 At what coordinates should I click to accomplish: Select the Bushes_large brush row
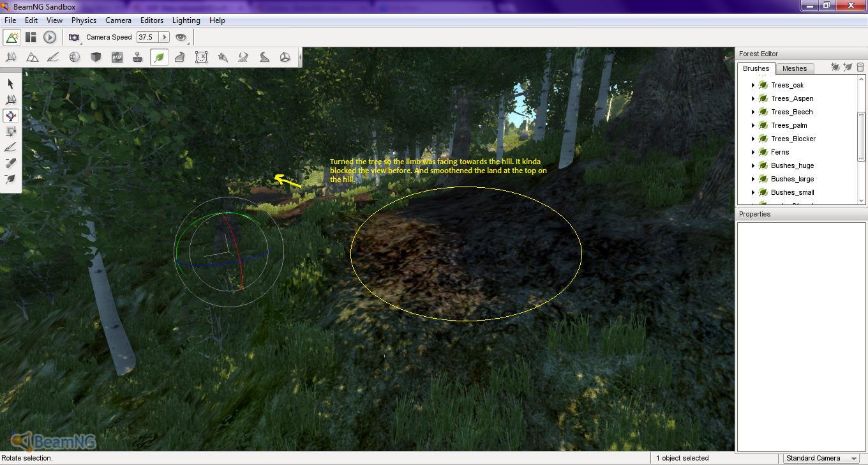coord(792,179)
